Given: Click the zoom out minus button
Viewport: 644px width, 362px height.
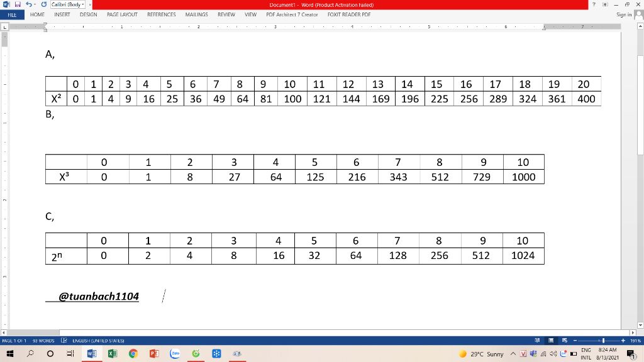Looking at the screenshot, I should click(575, 341).
